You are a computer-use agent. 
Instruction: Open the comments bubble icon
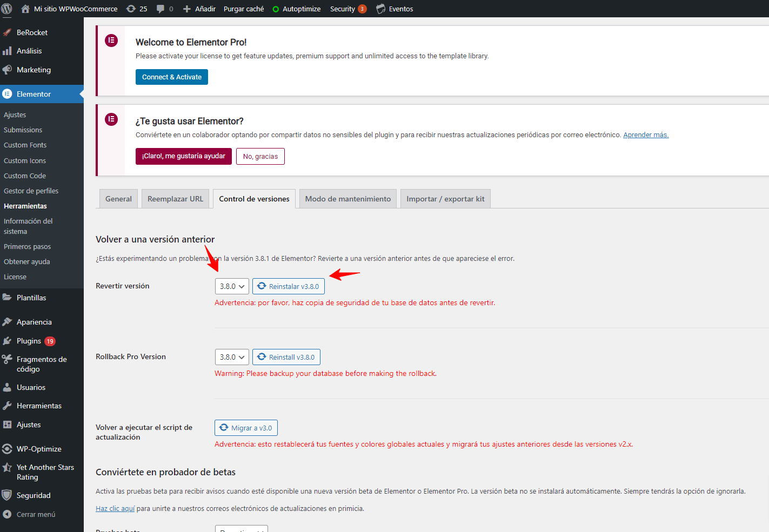(x=161, y=9)
